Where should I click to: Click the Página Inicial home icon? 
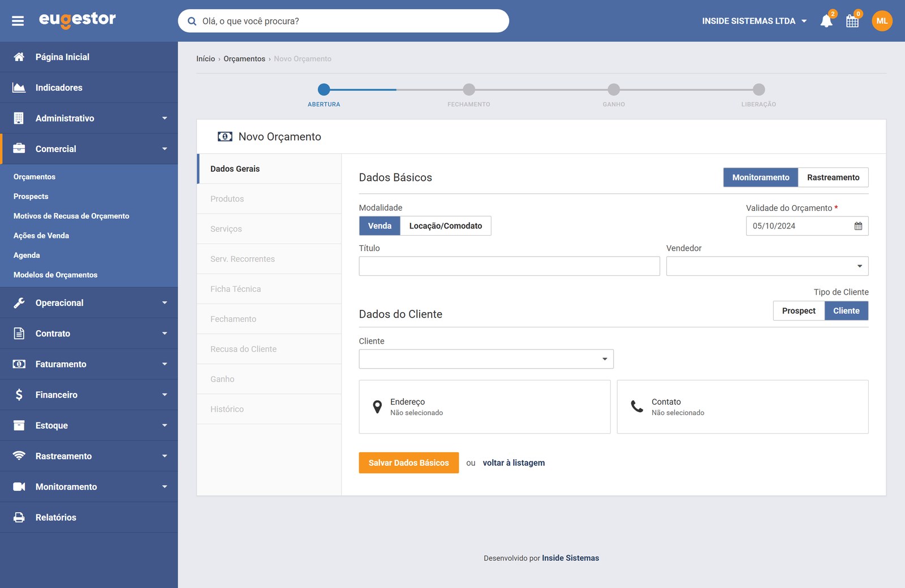coord(19,57)
